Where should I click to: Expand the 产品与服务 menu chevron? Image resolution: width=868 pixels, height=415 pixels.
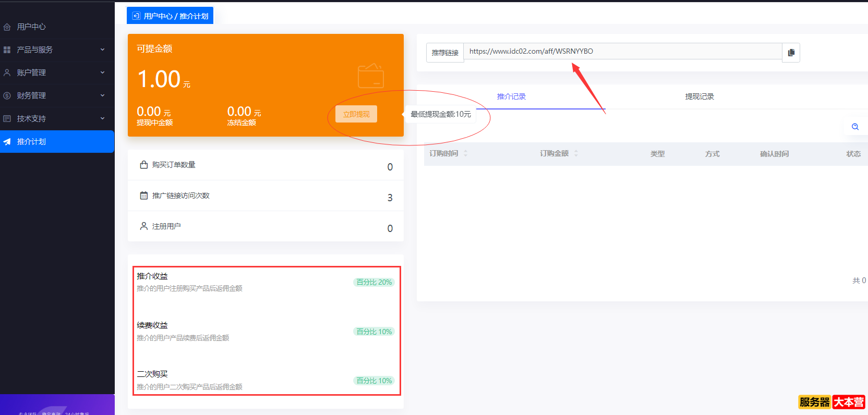102,50
